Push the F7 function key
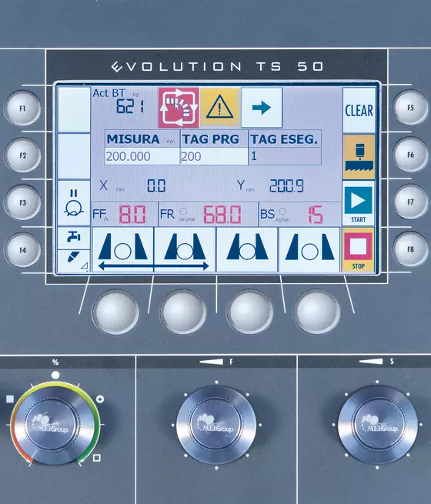431x504 pixels. tap(410, 202)
